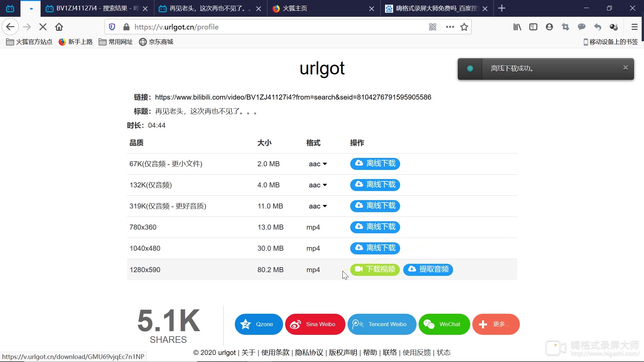
Task: Close the offline download notification
Action: click(x=626, y=68)
